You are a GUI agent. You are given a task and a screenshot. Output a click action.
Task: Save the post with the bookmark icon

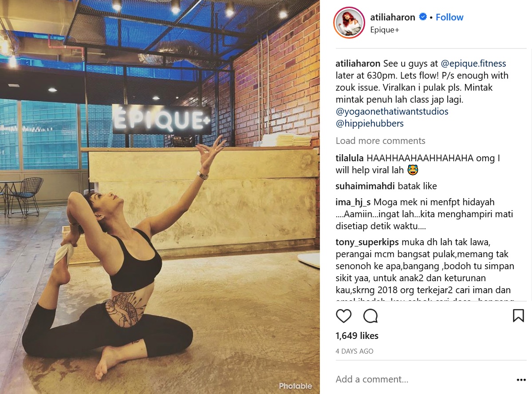[x=518, y=315]
